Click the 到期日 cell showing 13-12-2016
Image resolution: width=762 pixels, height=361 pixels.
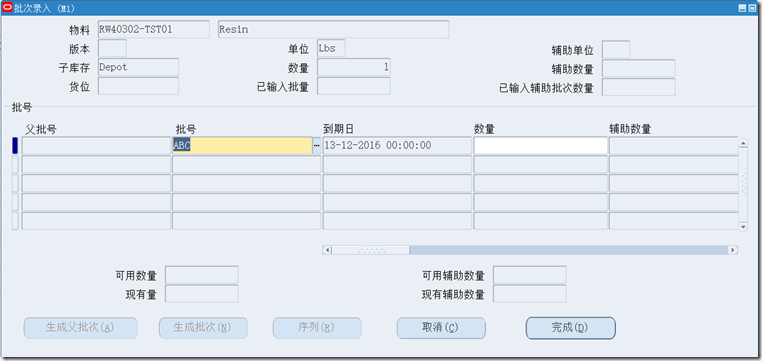pyautogui.click(x=397, y=146)
